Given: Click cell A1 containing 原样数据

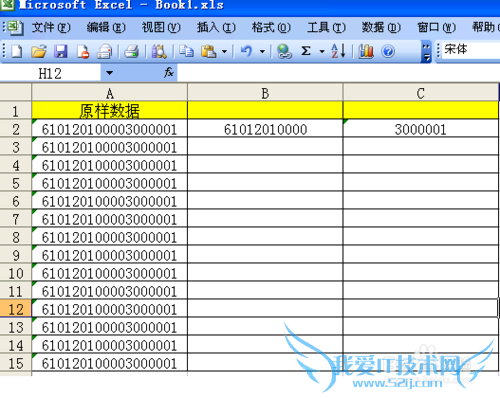Looking at the screenshot, I should click(110, 110).
